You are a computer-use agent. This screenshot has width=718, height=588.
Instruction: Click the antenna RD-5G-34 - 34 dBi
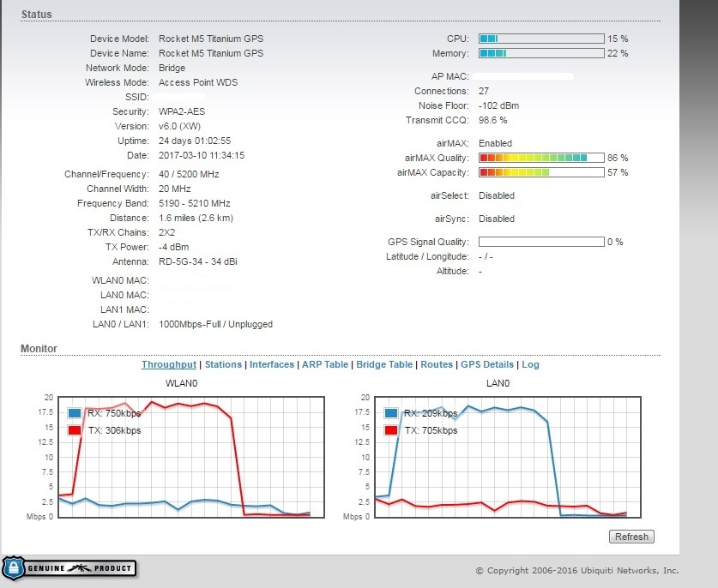point(198,261)
